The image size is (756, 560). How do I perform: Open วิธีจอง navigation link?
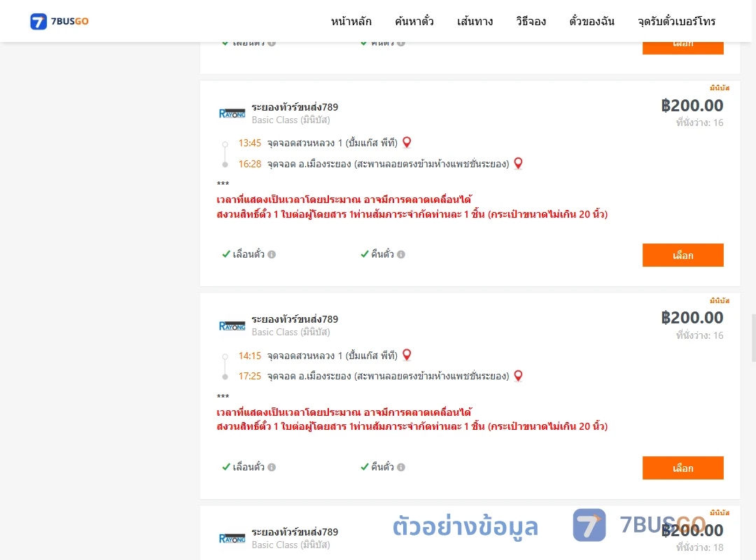click(531, 21)
